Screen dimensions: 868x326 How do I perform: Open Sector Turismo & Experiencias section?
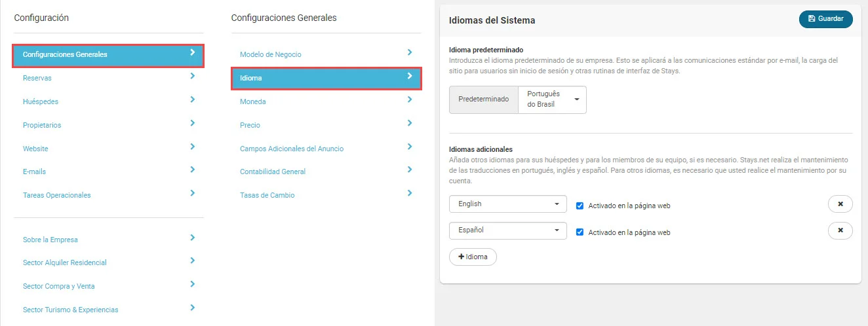pos(71,310)
